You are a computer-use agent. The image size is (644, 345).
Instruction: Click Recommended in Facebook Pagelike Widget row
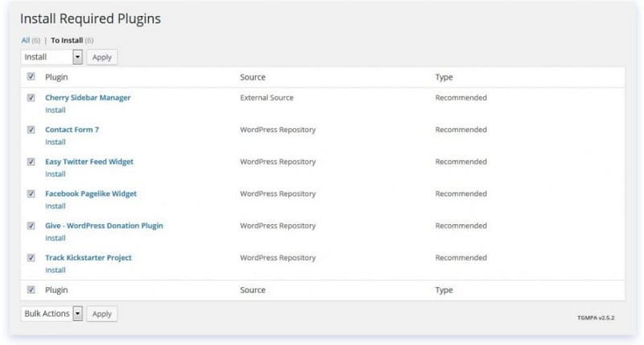(x=461, y=193)
